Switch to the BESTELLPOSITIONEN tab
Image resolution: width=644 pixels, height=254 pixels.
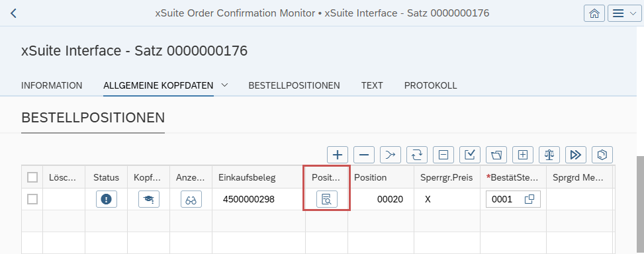[294, 85]
